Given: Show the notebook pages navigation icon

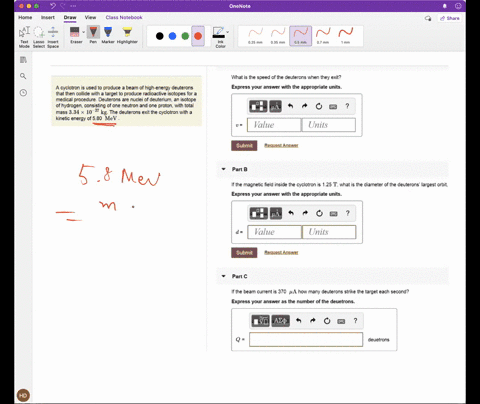Looking at the screenshot, I should click(23, 60).
